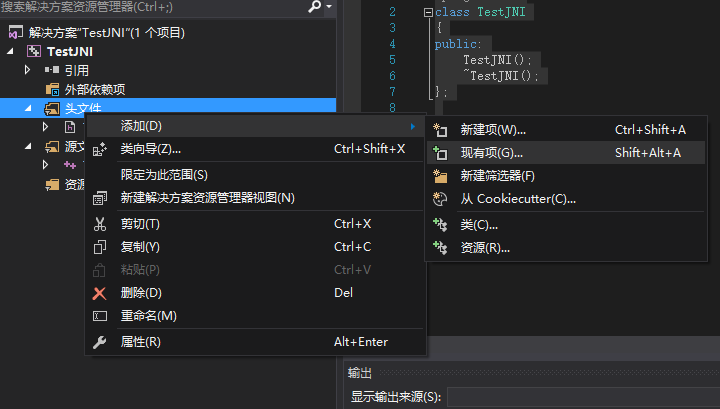Click the 新建筛选器 folder icon
The image size is (720, 409).
click(x=440, y=176)
